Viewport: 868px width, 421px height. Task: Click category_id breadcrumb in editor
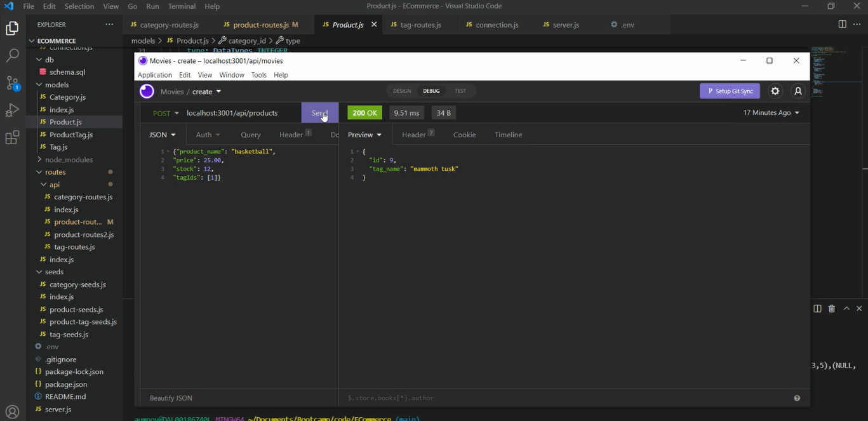click(247, 41)
